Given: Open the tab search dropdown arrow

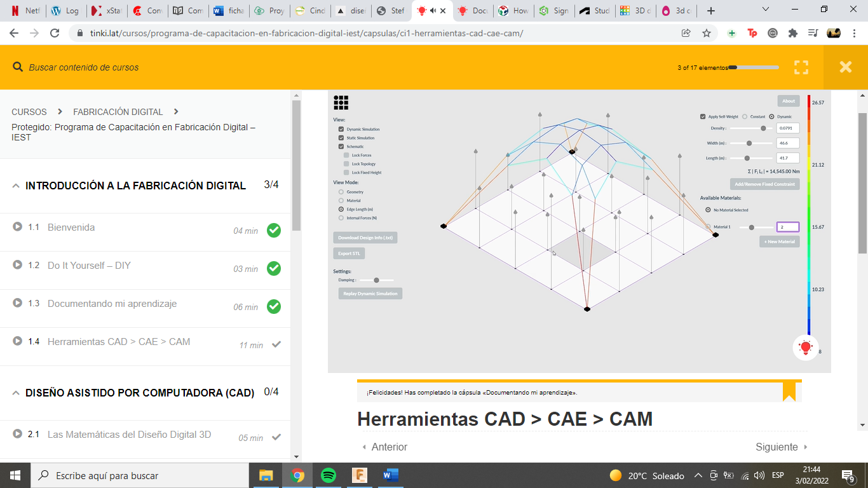Looking at the screenshot, I should pos(766,10).
